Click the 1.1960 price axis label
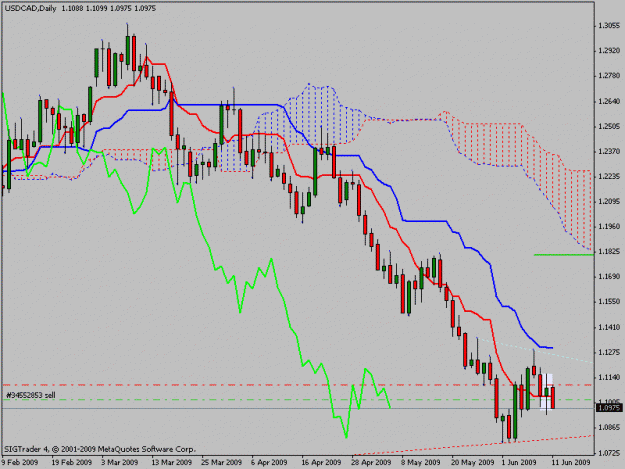Viewport: 625px width, 469px height. coord(609,227)
